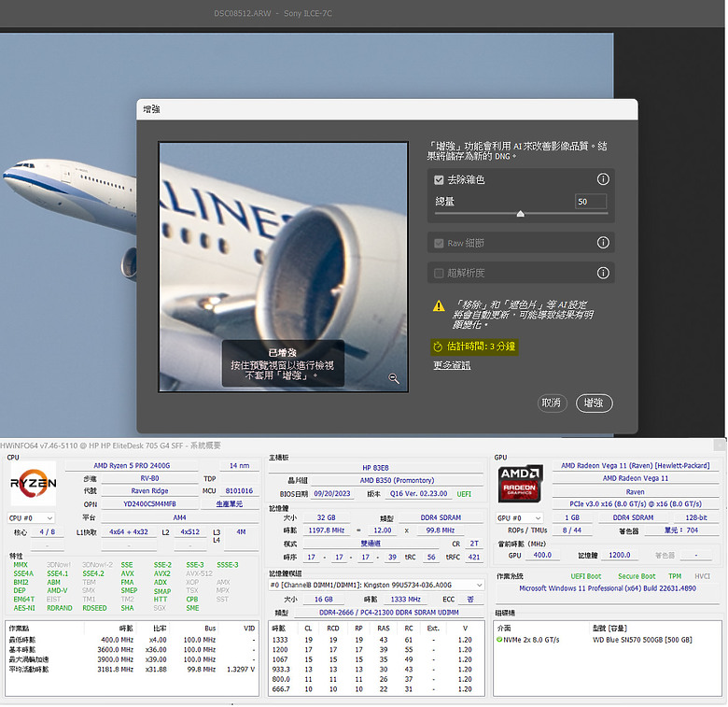This screenshot has height=707, width=728.
Task: Click the 增強 confirm button
Action: click(594, 403)
